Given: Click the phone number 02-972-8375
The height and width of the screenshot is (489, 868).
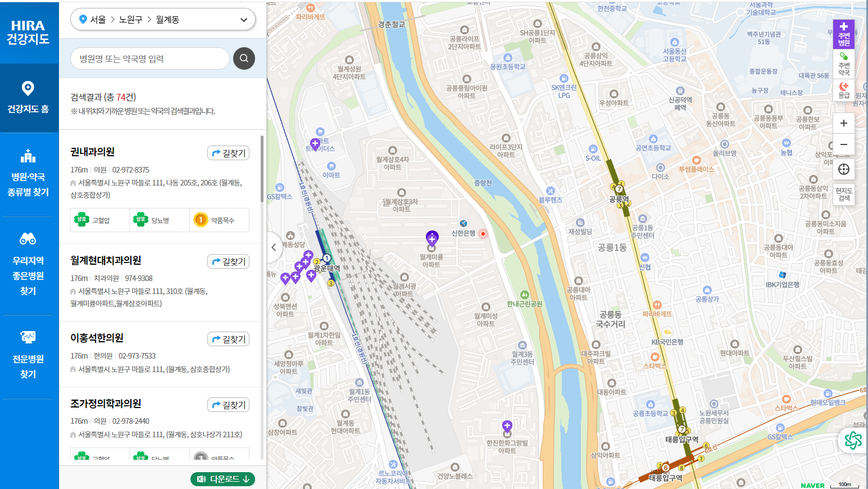Looking at the screenshot, I should [x=131, y=170].
